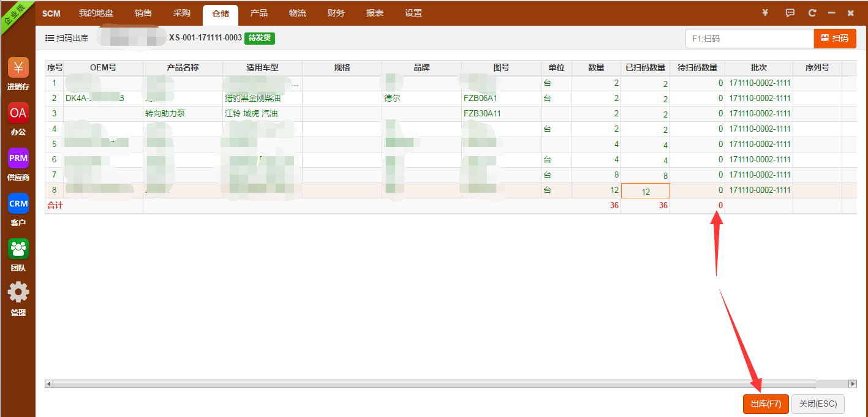Click the refresh icon in title bar
Screen dimensions: 868x417
(x=812, y=13)
